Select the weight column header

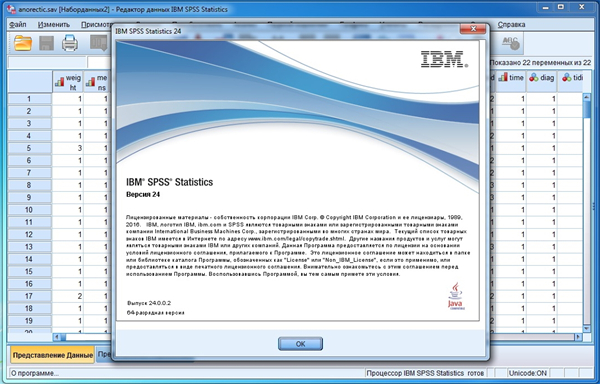pos(68,82)
